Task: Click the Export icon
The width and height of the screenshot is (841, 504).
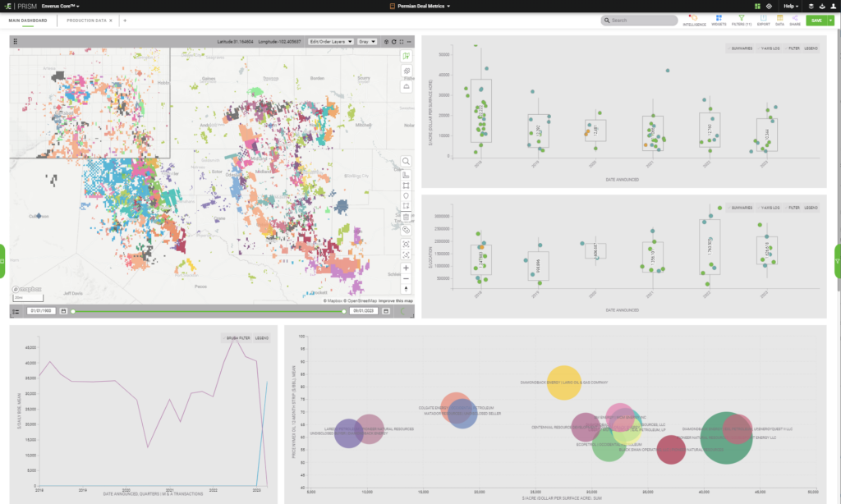Action: pos(764,19)
